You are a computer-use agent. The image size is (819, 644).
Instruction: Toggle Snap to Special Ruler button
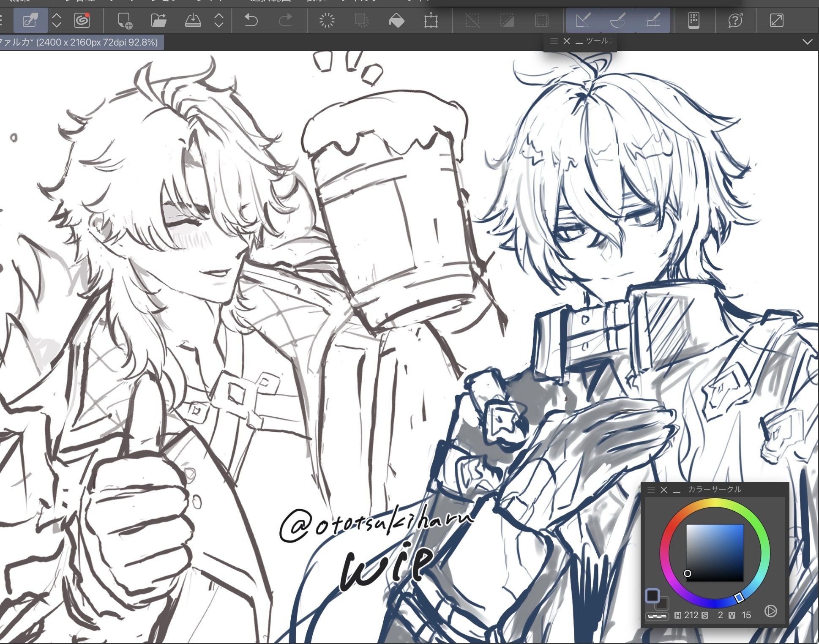point(618,20)
